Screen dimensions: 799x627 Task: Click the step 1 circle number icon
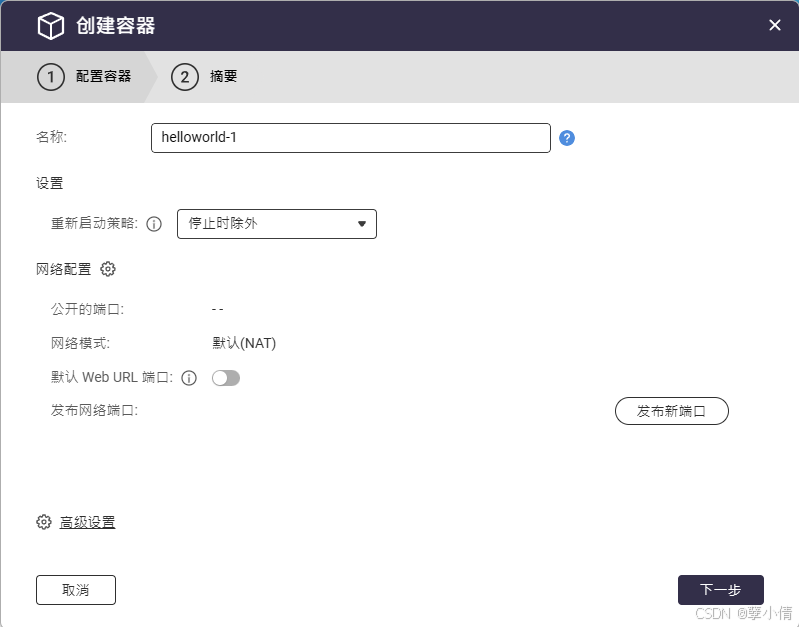[51, 77]
